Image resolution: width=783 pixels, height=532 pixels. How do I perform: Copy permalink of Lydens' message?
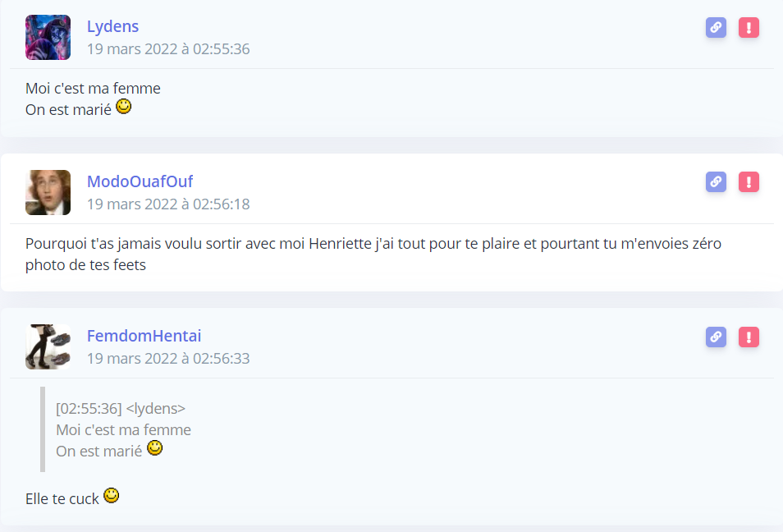716,27
